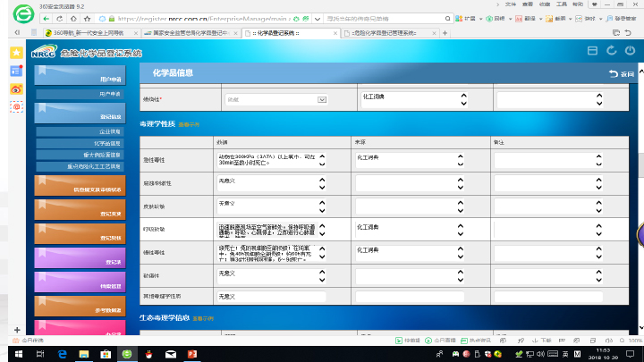Click the plus icon at the sidebar bottom
The height and width of the screenshot is (362, 644).
[16, 330]
